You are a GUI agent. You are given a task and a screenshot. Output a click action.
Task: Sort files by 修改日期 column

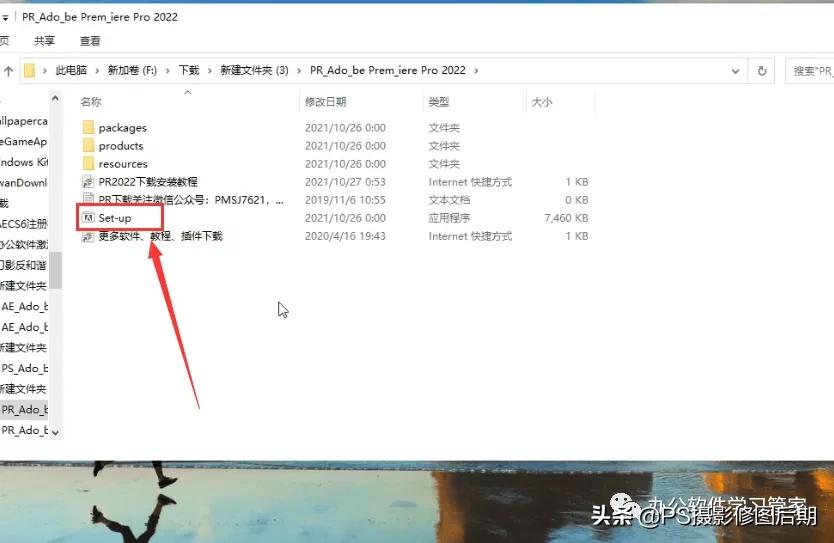[326, 102]
